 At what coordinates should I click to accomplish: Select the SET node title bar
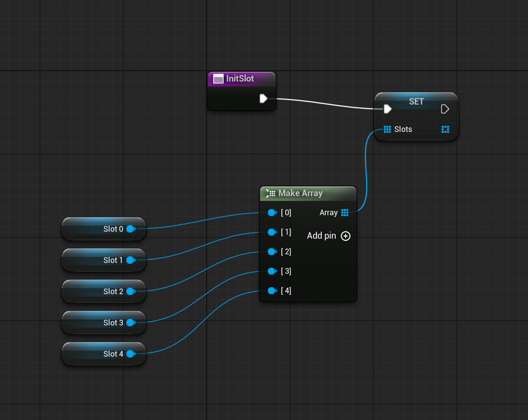[x=416, y=101]
